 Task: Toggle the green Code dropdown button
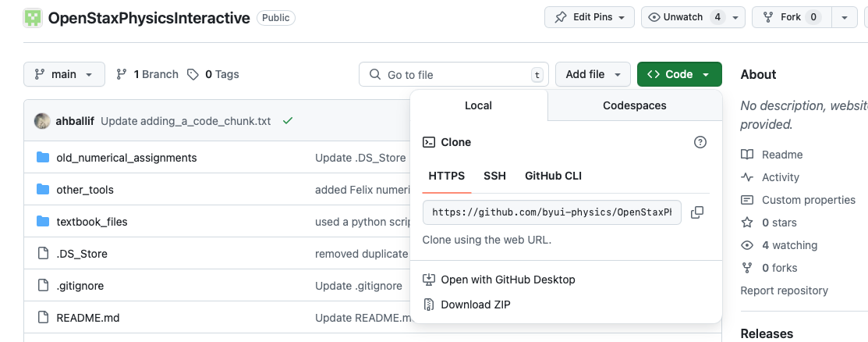pyautogui.click(x=679, y=74)
